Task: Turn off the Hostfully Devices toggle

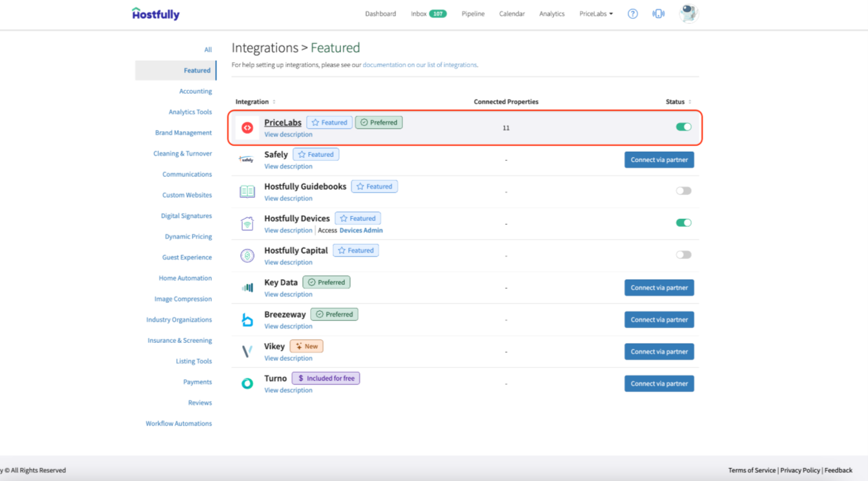Action: 683,223
